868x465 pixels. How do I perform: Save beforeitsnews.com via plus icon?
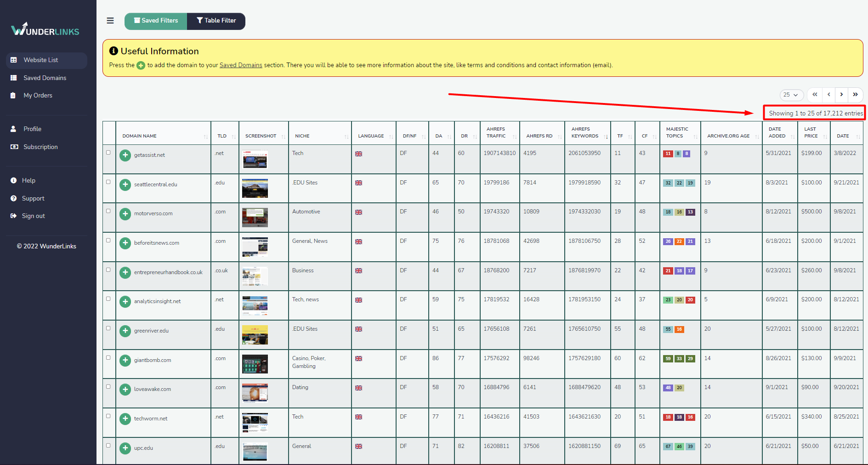pos(125,243)
